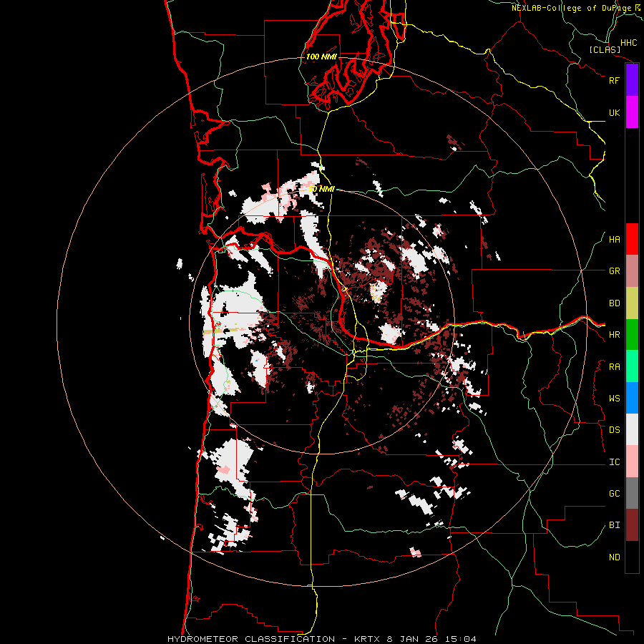This screenshot has width=644, height=644.
Task: Click the RA legend label
Action: tap(614, 366)
